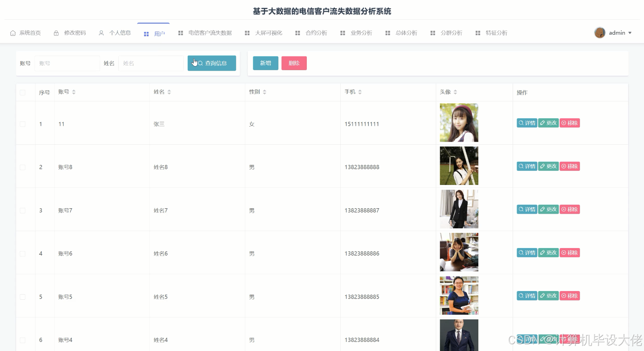
Task: Toggle the select-all checkbox in table header
Action: coord(22,93)
